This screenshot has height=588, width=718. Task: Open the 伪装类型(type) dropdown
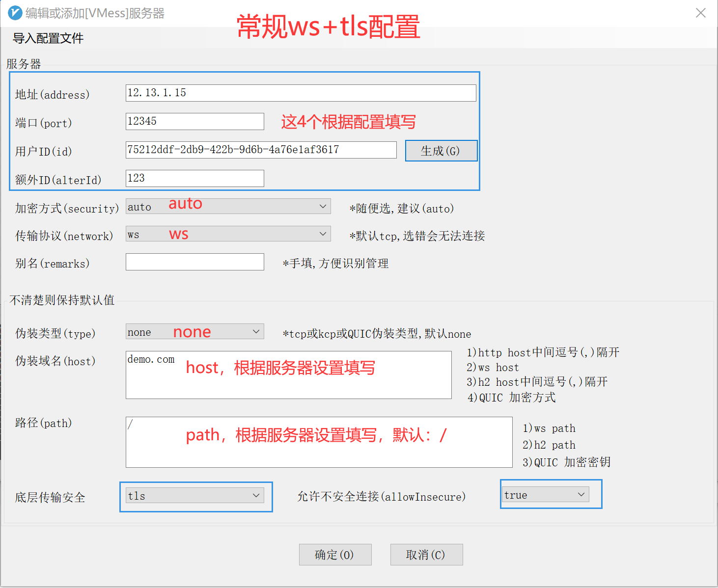tap(195, 332)
